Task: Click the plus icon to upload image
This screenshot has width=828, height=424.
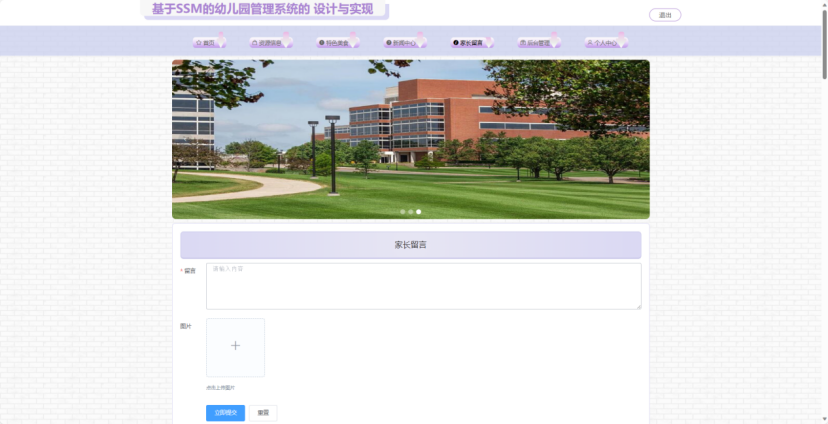Action: [236, 346]
